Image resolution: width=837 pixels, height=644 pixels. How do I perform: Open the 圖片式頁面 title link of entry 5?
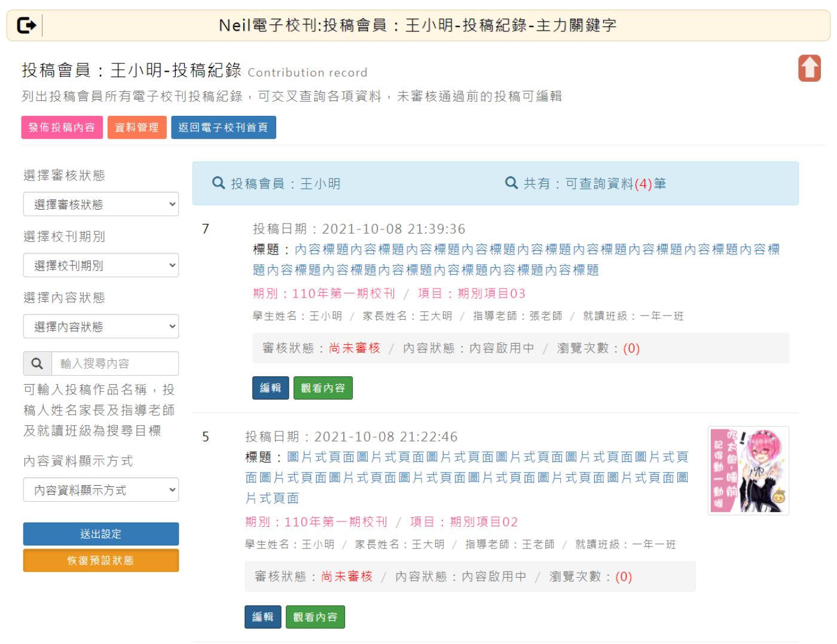tap(466, 477)
